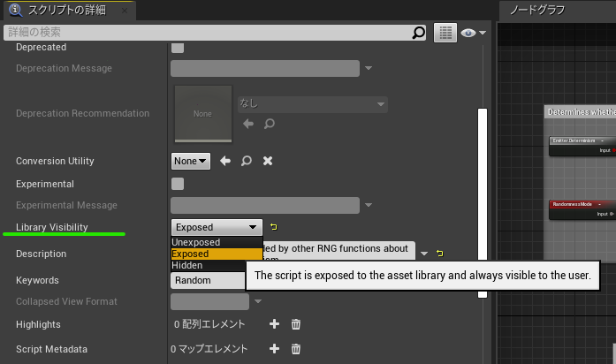Empty the Script Metadata map with trash icon
Image resolution: width=616 pixels, height=364 pixels.
(x=296, y=349)
